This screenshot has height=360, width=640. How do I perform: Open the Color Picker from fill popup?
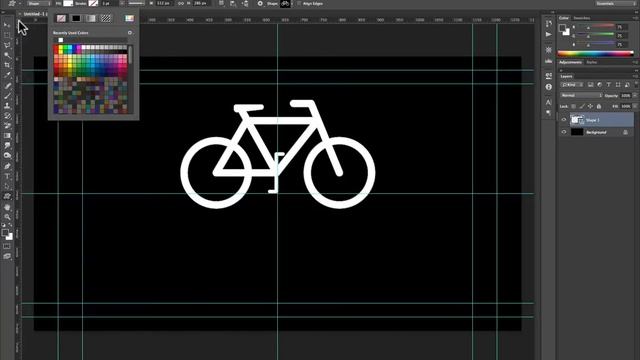(129, 18)
